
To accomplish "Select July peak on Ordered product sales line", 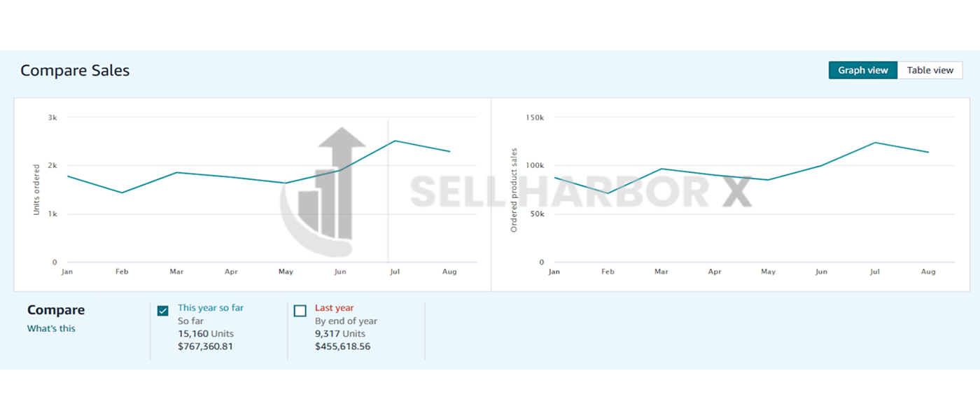I will pyautogui.click(x=875, y=143).
